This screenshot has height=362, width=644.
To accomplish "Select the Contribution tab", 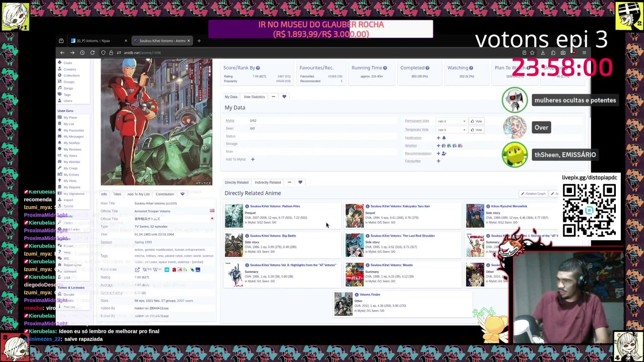I will pos(165,194).
